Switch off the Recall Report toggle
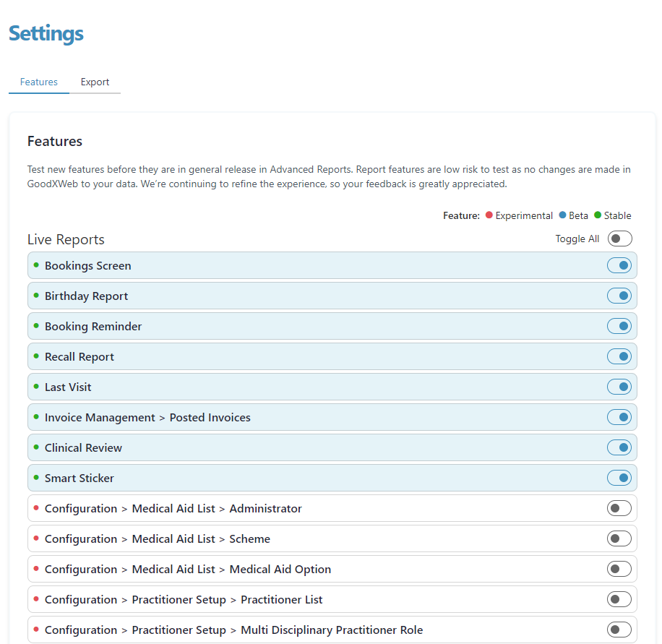662x644 pixels. pos(619,357)
